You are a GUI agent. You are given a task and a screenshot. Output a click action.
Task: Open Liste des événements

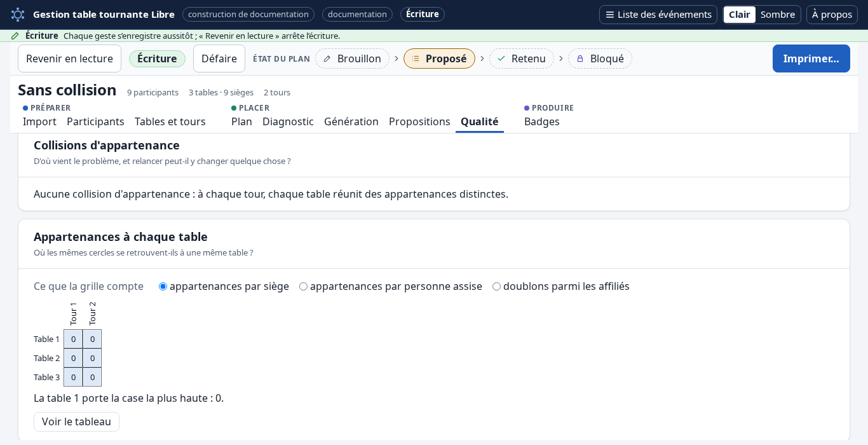point(658,15)
